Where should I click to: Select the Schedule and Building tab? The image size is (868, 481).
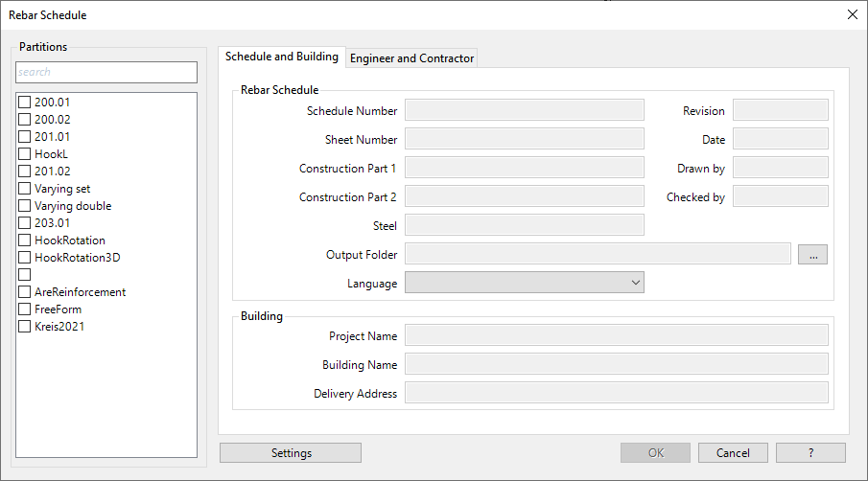pyautogui.click(x=282, y=57)
